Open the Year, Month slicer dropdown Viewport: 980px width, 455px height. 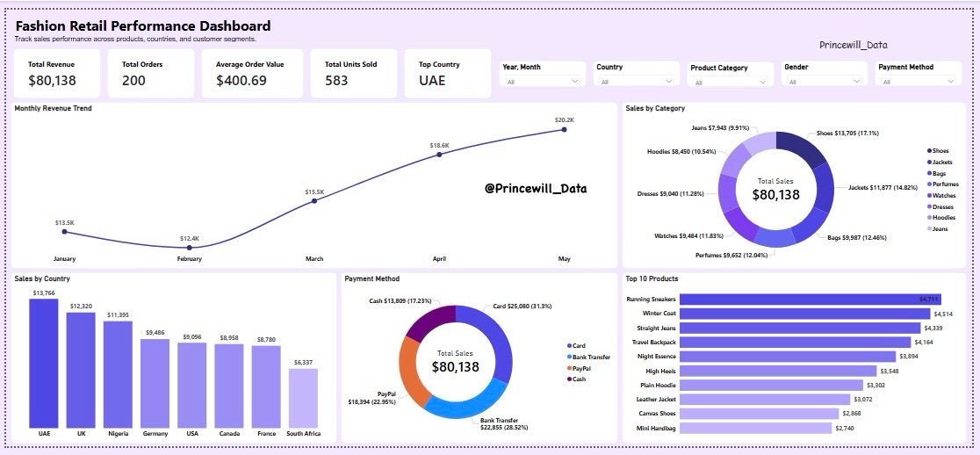[543, 81]
